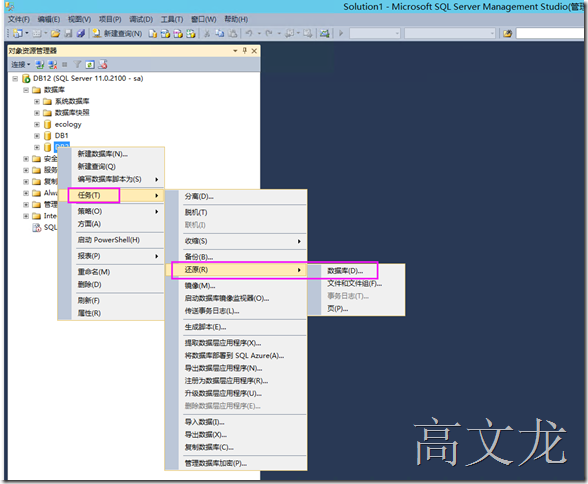The width and height of the screenshot is (588, 484).
Task: Choose 分离(D)... in tasks submenu
Action: point(199,196)
